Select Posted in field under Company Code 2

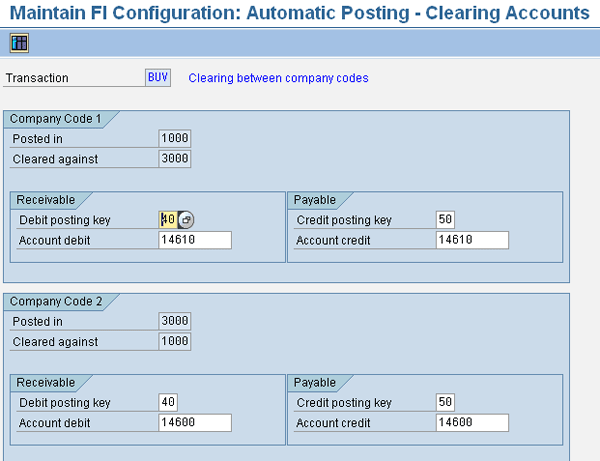point(174,321)
